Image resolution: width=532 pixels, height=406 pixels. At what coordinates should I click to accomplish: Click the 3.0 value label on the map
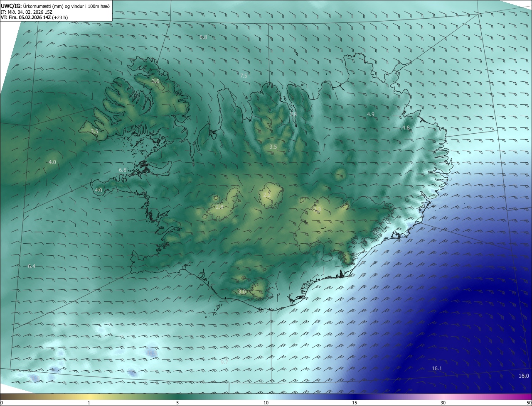[242, 292]
